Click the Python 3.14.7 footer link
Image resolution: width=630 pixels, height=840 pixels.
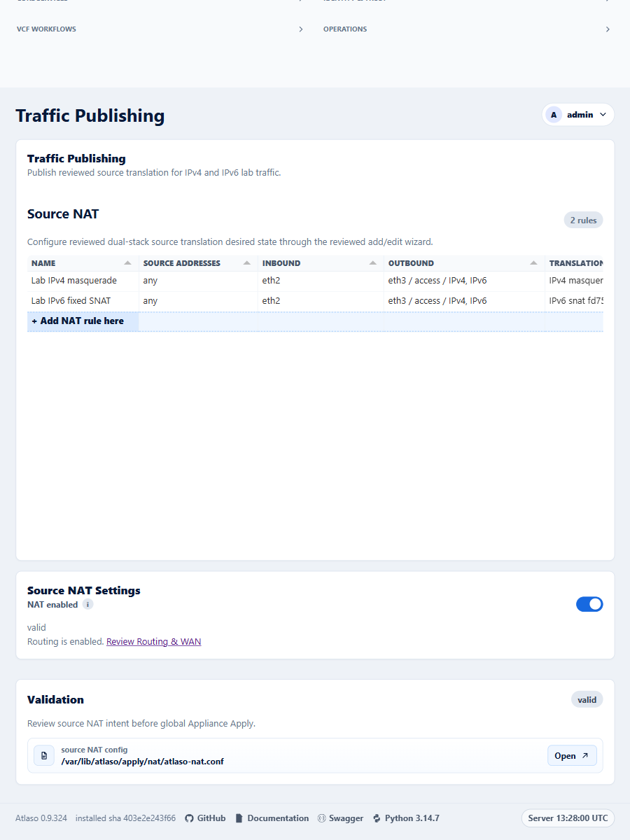pyautogui.click(x=406, y=818)
